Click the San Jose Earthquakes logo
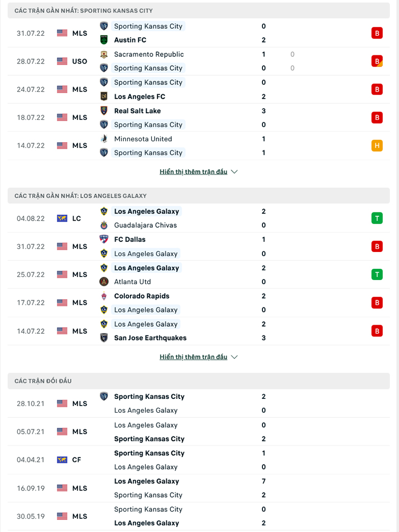 104,337
